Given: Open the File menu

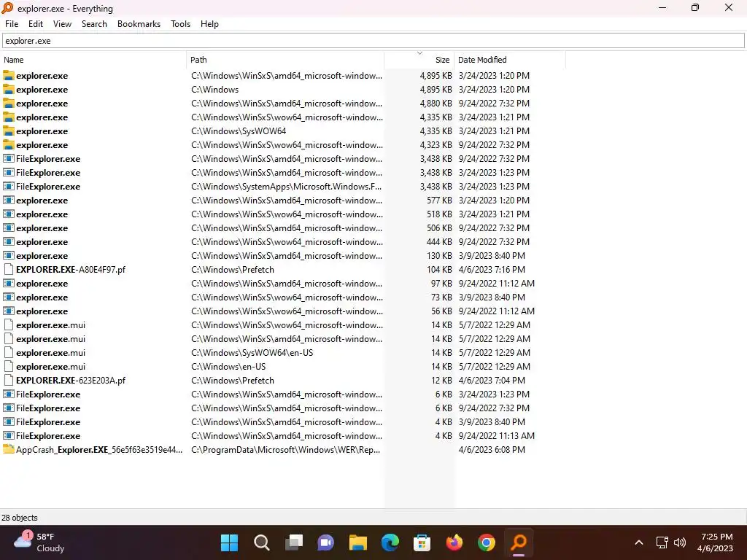Looking at the screenshot, I should coord(12,24).
